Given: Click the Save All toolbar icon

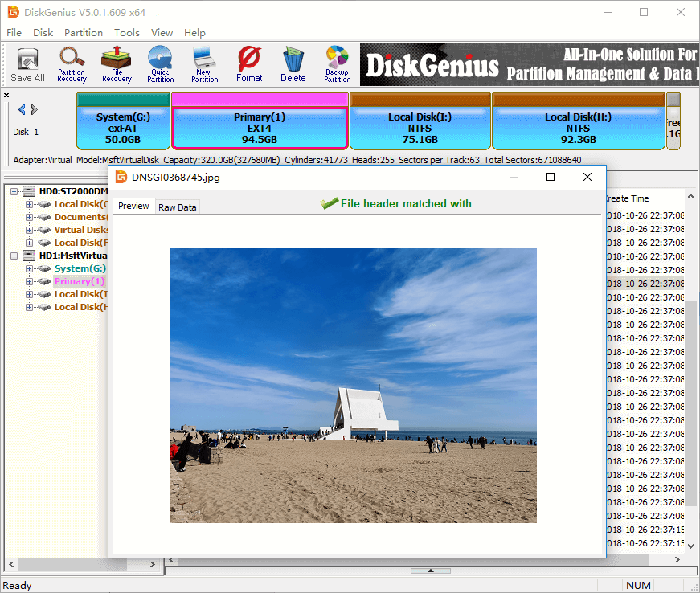Looking at the screenshot, I should 27,64.
